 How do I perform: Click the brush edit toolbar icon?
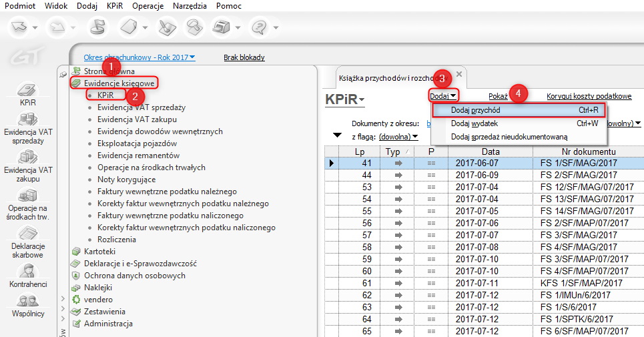coord(167,27)
